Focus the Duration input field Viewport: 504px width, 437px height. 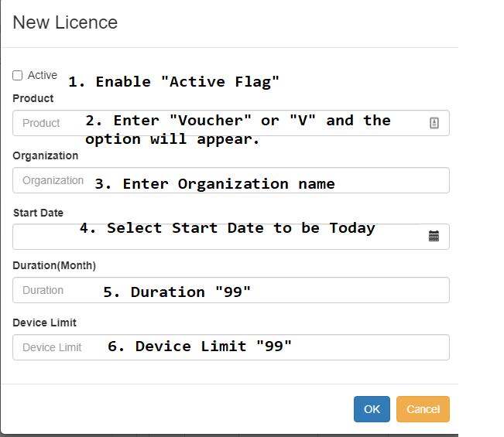click(x=231, y=290)
